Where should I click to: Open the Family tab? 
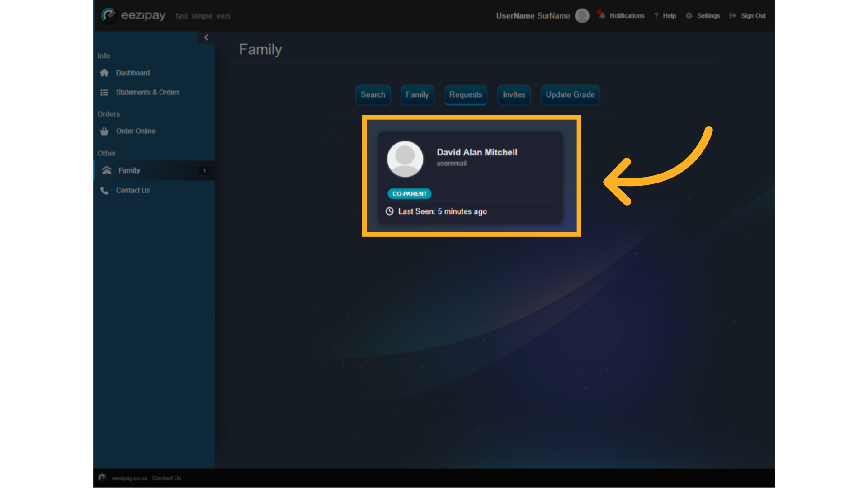point(417,95)
